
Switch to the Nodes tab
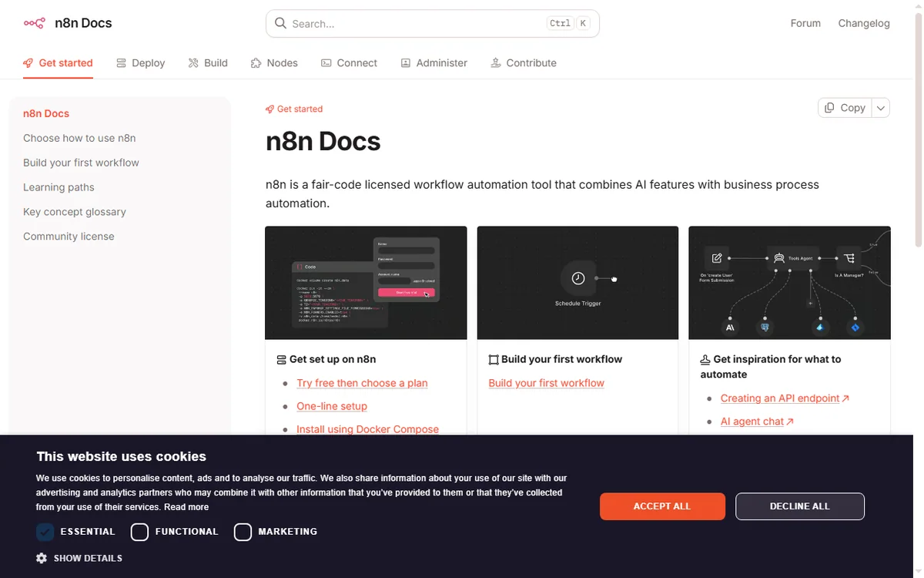pyautogui.click(x=274, y=63)
